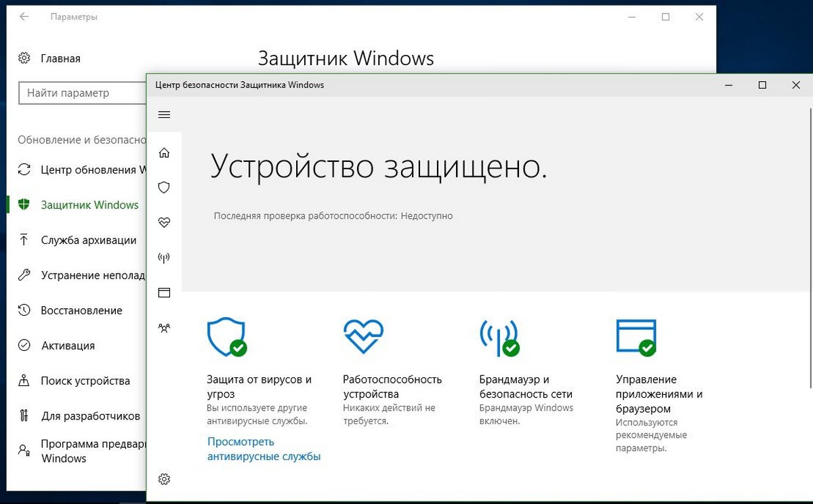Click the Найти параметр search field

[83, 93]
